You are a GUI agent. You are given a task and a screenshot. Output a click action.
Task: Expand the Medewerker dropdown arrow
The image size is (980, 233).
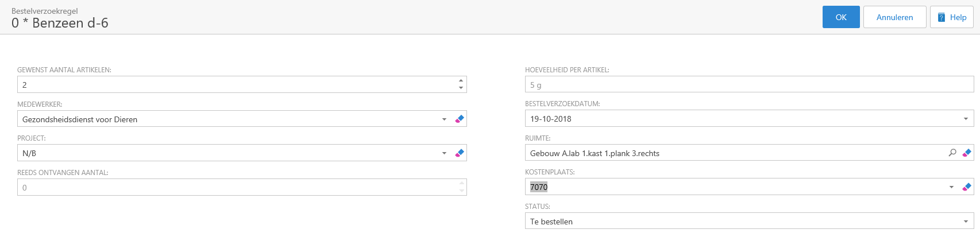click(x=444, y=119)
